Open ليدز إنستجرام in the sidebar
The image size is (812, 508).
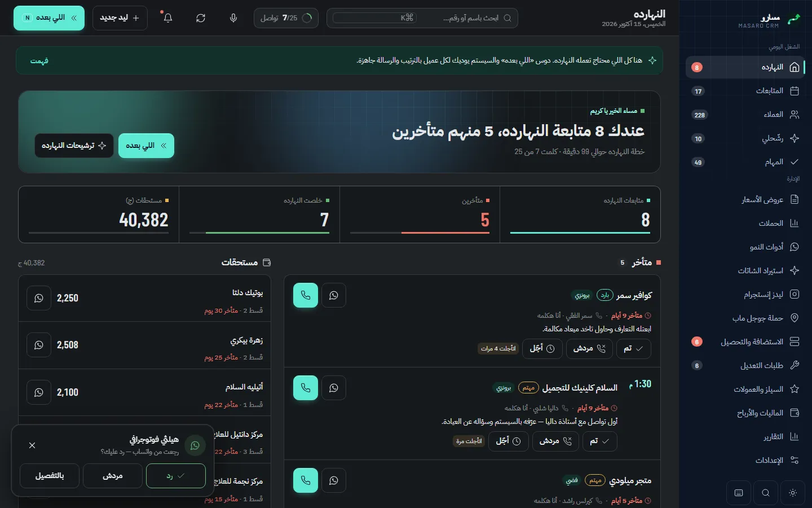[745, 294]
